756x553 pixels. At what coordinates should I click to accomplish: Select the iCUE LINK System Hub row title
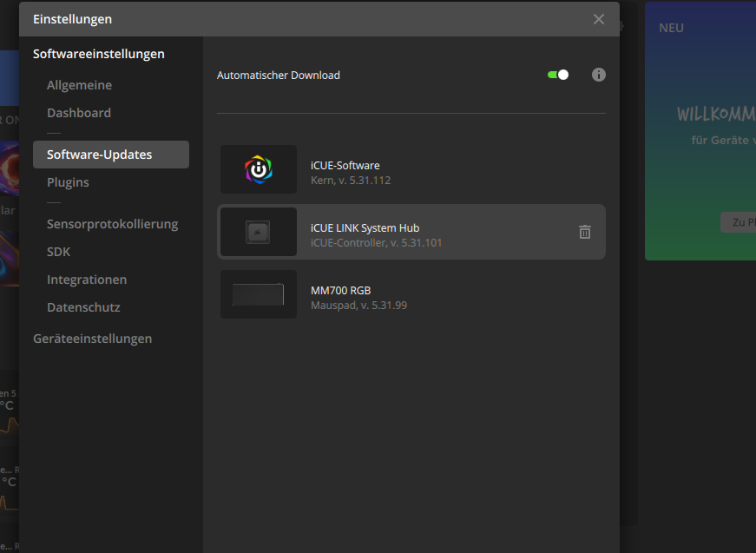tap(365, 227)
